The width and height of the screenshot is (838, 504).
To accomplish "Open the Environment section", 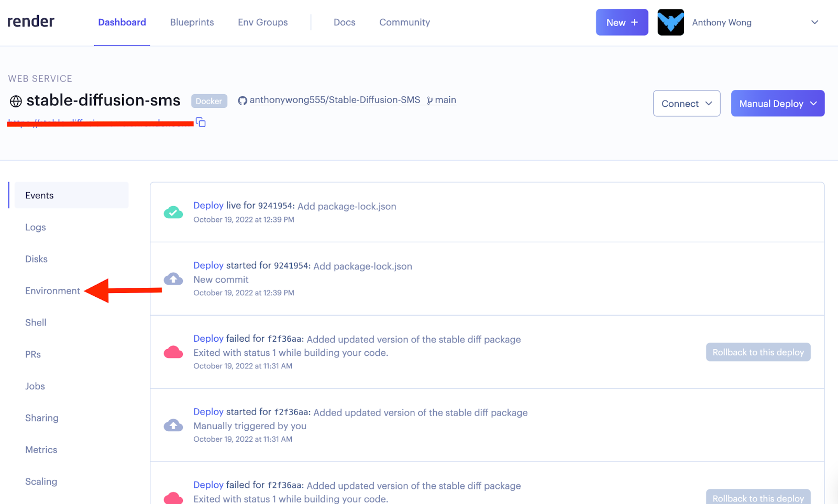I will [x=53, y=291].
